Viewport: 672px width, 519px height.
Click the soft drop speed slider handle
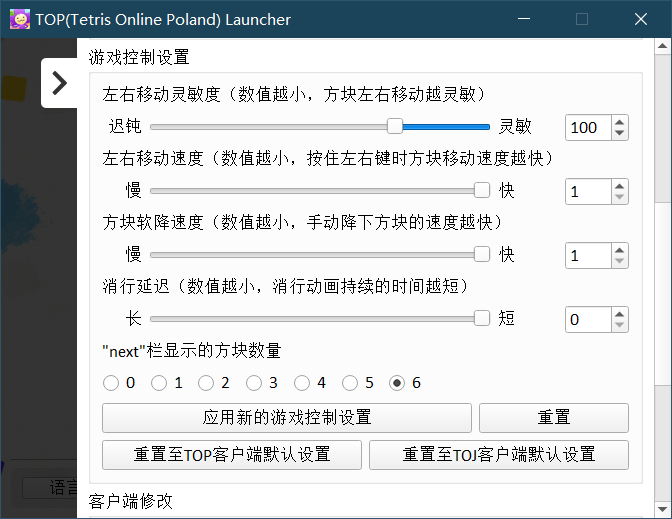point(482,255)
